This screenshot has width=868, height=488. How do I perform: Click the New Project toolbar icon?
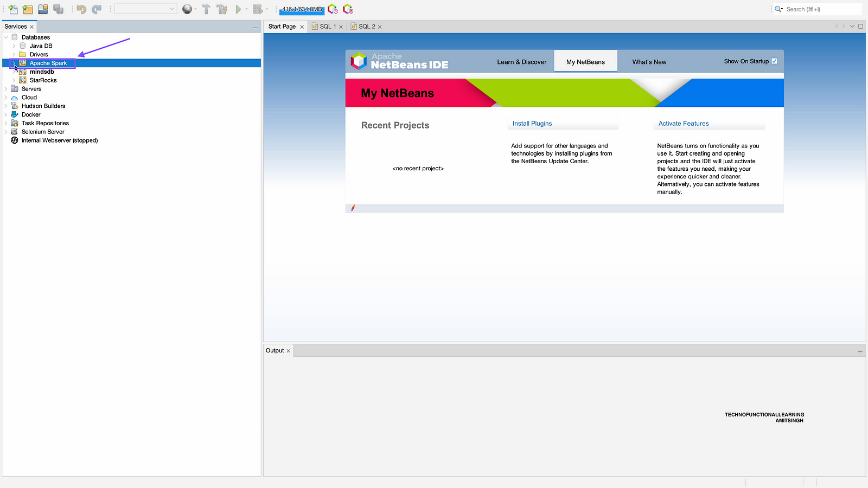[x=28, y=9]
